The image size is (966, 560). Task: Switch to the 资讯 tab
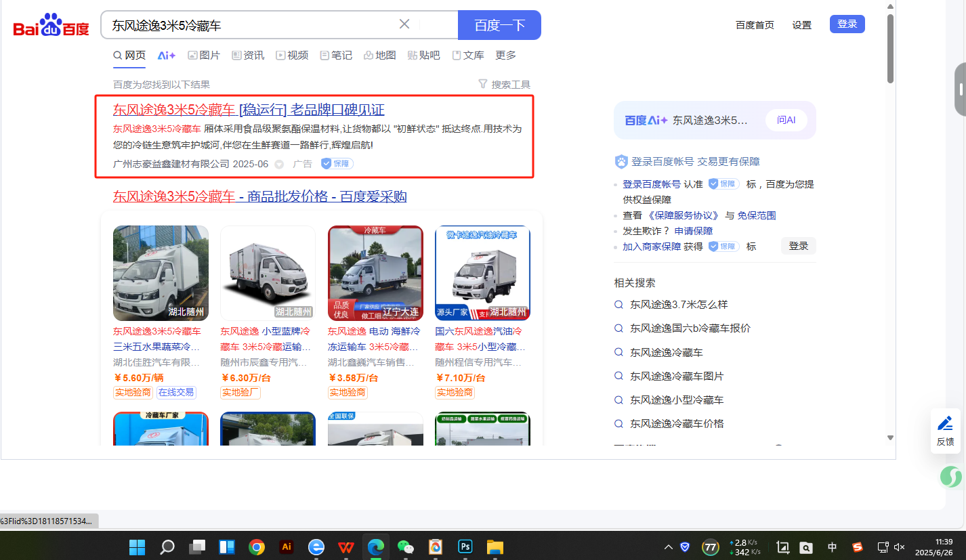pyautogui.click(x=248, y=56)
